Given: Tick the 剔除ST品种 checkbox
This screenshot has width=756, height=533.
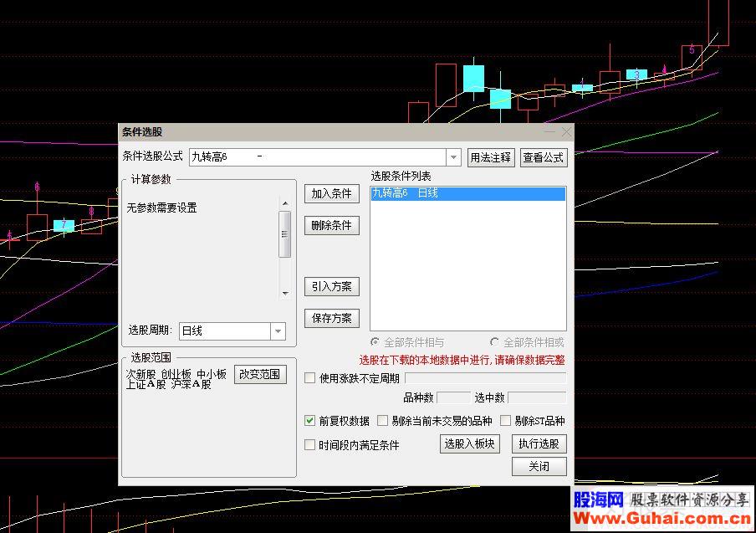Looking at the screenshot, I should 505,421.
